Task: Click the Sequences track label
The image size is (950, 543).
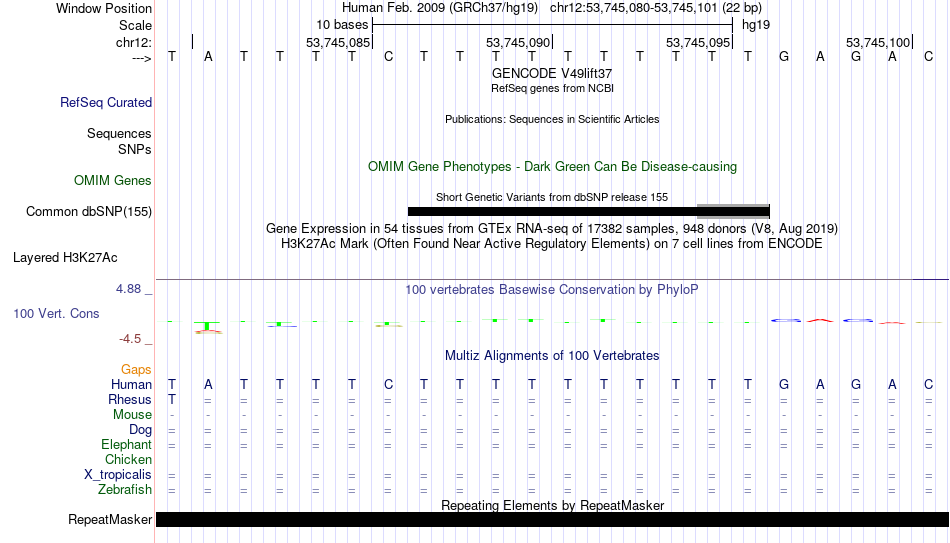Action: pyautogui.click(x=119, y=133)
